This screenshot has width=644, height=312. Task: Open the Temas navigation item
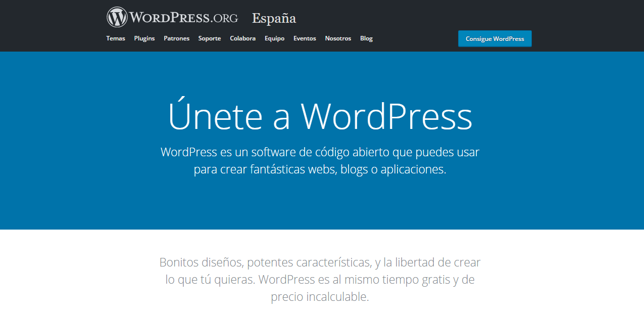116,38
